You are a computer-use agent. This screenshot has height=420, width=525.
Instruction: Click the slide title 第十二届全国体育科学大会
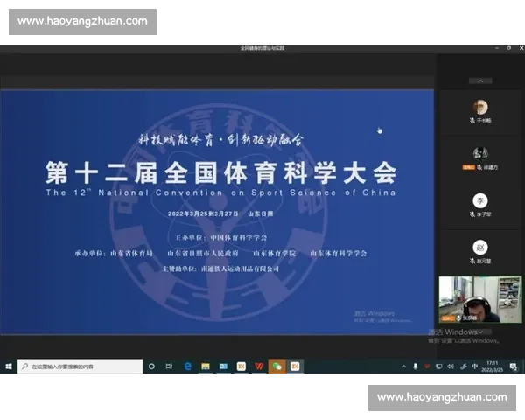[x=221, y=173]
